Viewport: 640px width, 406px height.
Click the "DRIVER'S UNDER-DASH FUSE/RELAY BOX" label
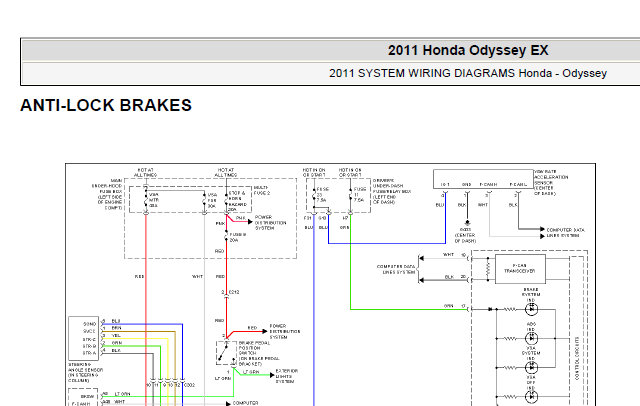[392, 191]
